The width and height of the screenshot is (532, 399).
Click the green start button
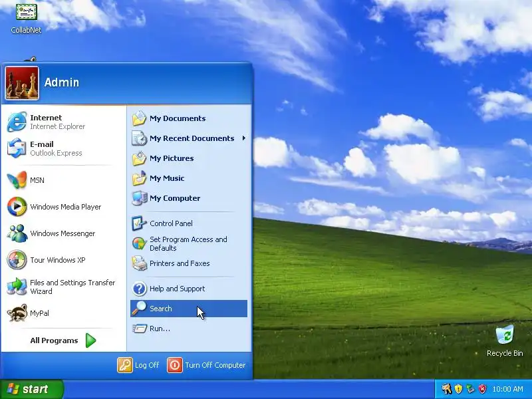click(x=31, y=389)
